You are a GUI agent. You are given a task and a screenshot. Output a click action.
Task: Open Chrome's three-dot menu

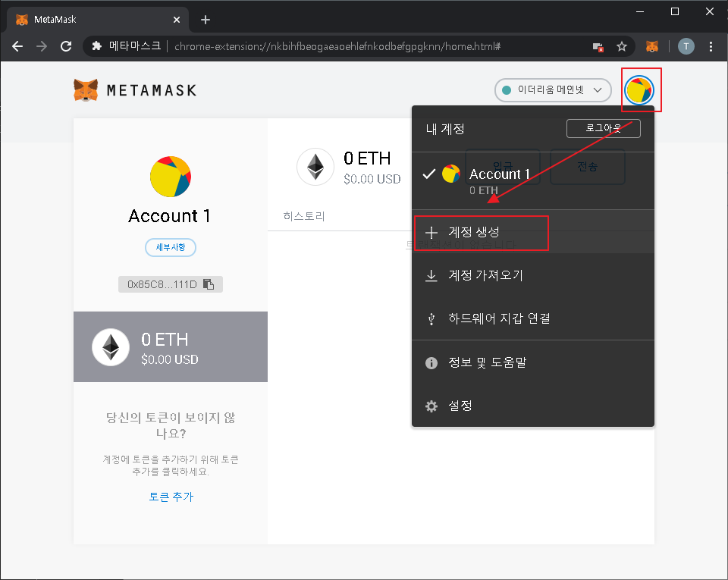tap(711, 46)
